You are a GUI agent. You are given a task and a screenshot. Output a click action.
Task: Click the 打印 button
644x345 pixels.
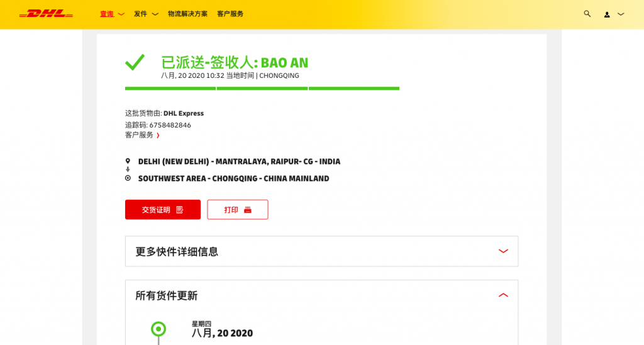(x=237, y=210)
